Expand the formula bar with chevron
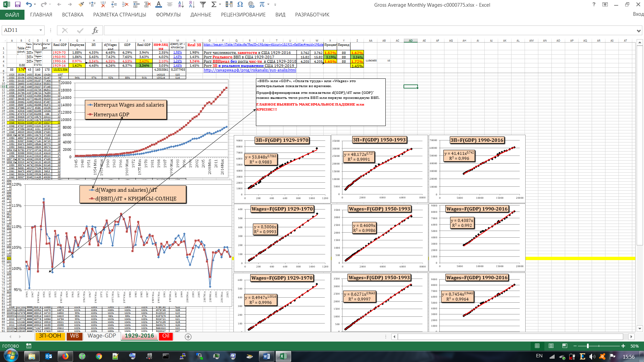644x362 pixels. 638,31
